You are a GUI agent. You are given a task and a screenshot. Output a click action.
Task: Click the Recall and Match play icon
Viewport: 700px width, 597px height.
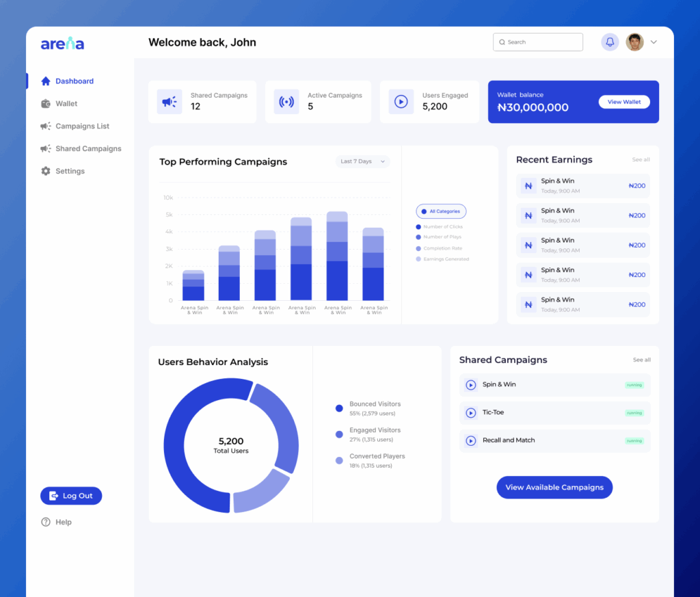pos(470,441)
